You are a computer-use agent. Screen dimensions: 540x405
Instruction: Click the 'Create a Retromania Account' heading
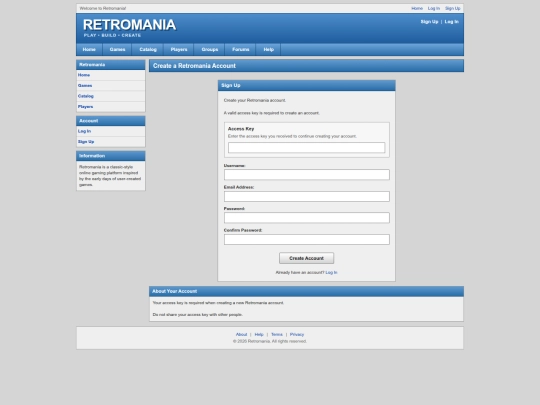point(194,66)
